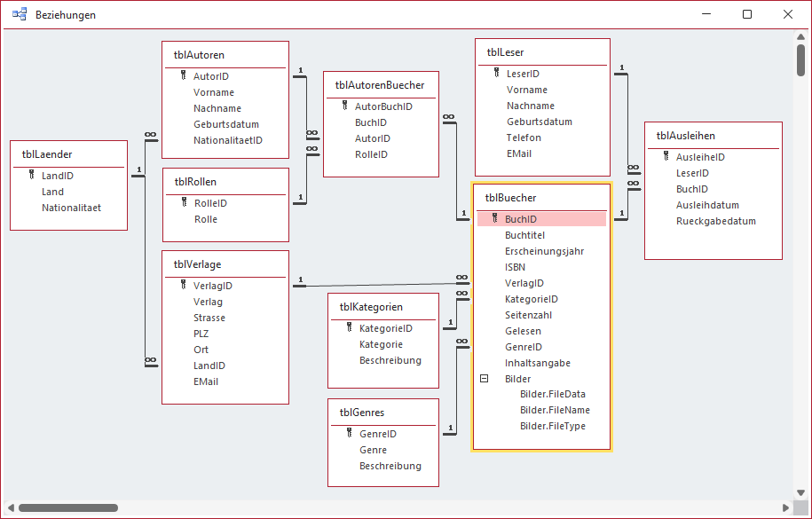
Task: Click the key icon next to LeserID
Action: coord(497,74)
